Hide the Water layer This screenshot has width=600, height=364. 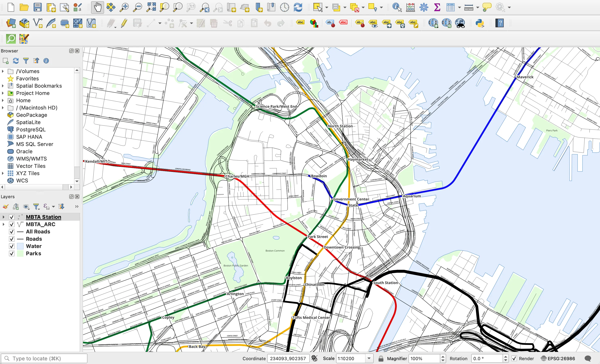(12, 246)
